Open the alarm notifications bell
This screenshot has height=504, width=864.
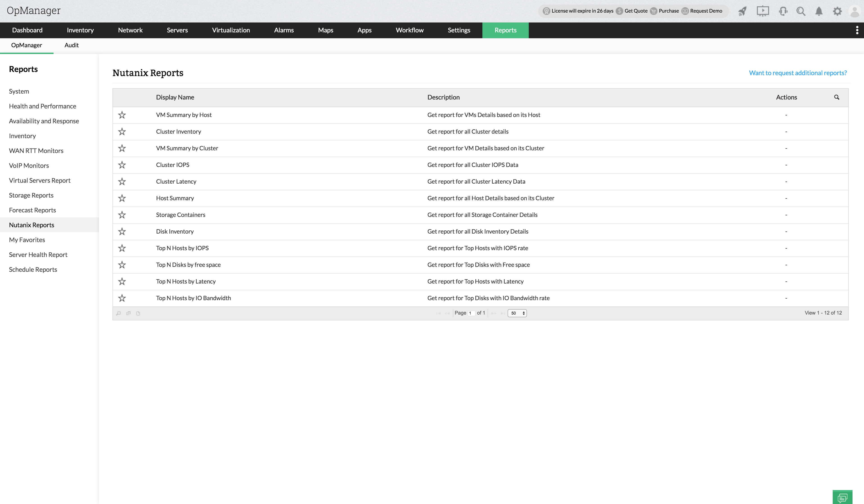pyautogui.click(x=819, y=11)
